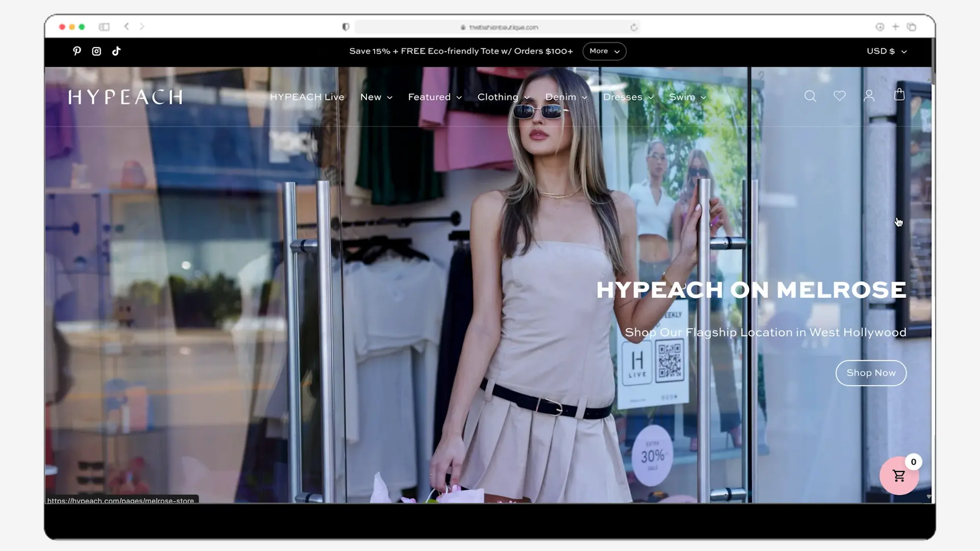Expand the More announcements dropdown
The width and height of the screenshot is (980, 551).
[x=604, y=52]
